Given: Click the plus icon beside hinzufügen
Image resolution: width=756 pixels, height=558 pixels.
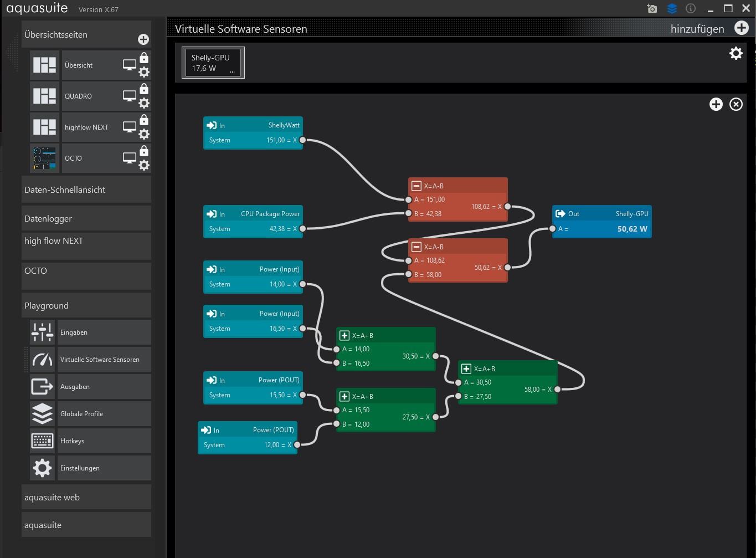Looking at the screenshot, I should tap(742, 28).
